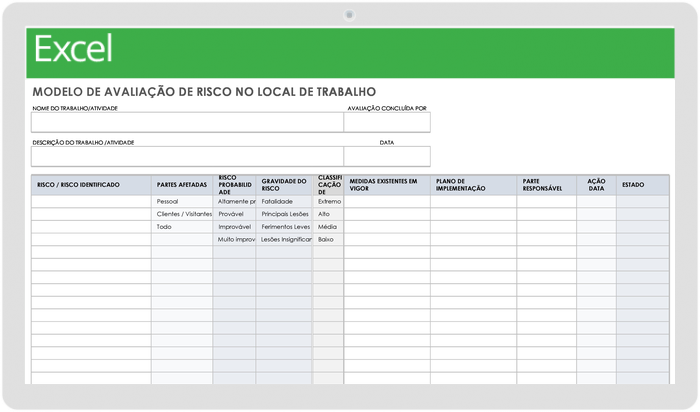This screenshot has width=700, height=412.
Task: Click the 'Lesões Insignifican' cell
Action: [x=284, y=240]
